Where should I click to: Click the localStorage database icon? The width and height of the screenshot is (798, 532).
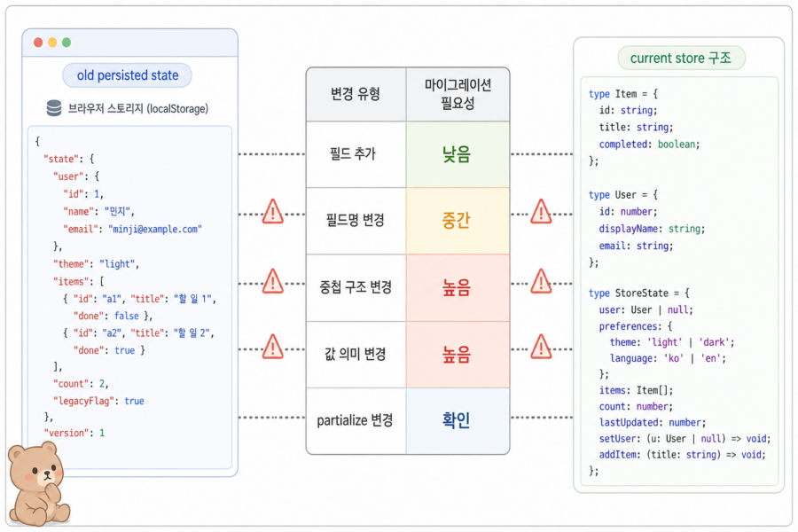pyautogui.click(x=54, y=108)
